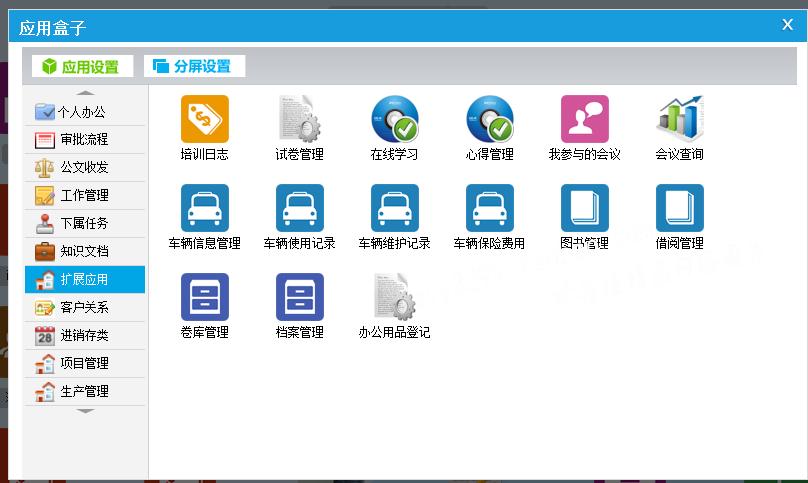Switch to the 应用设置 tab

[x=82, y=67]
